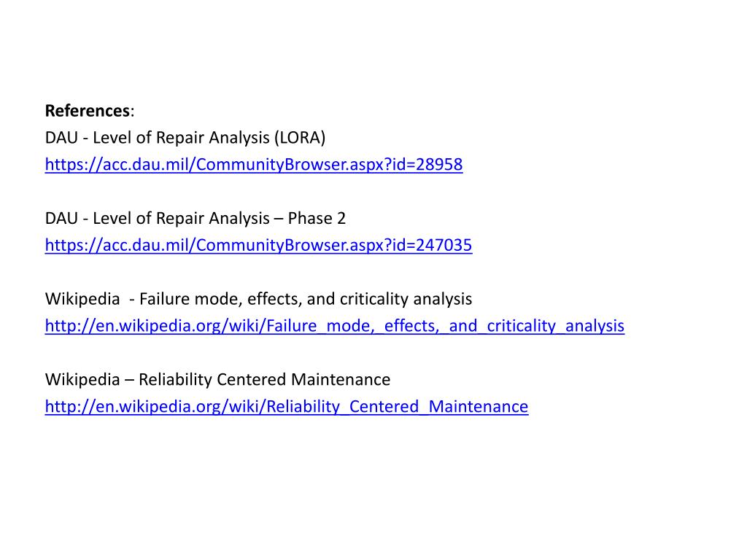The height and width of the screenshot is (560, 747).
Task: Click the word 'Wikipedia' before 'Failure mode'
Action: (82, 299)
